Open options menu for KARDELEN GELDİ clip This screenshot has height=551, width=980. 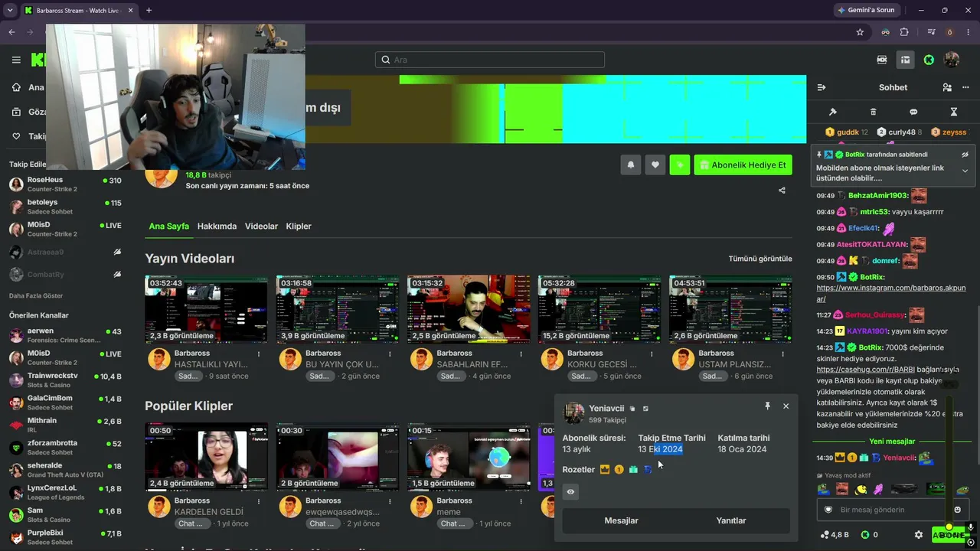[x=259, y=501]
